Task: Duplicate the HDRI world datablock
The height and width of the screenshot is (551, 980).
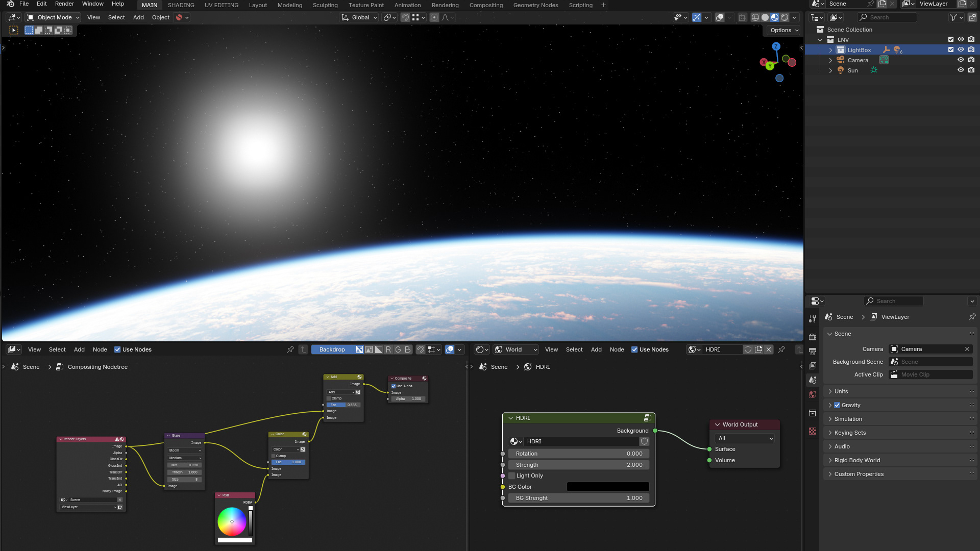Action: click(x=758, y=349)
